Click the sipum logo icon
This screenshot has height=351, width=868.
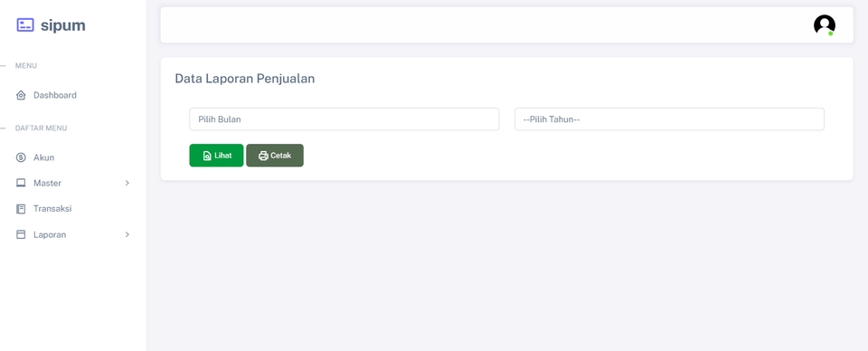[x=25, y=25]
